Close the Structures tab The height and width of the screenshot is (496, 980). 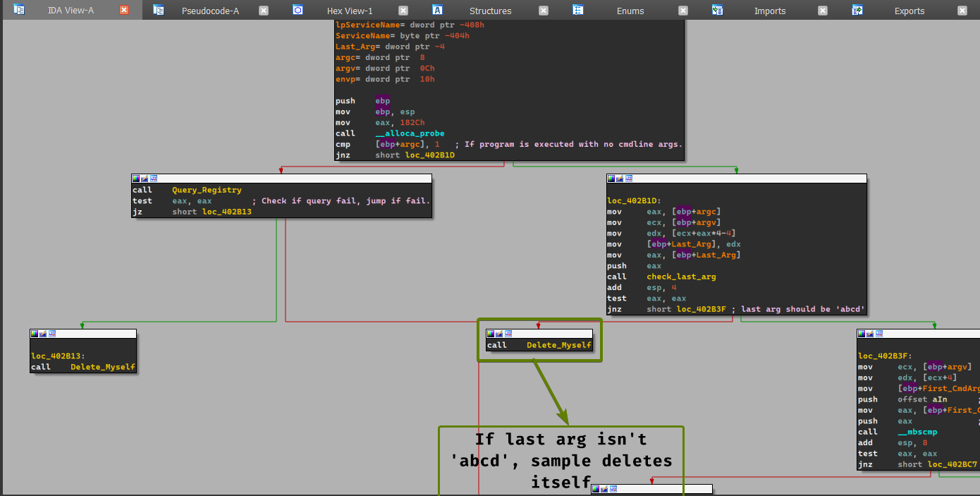click(544, 11)
